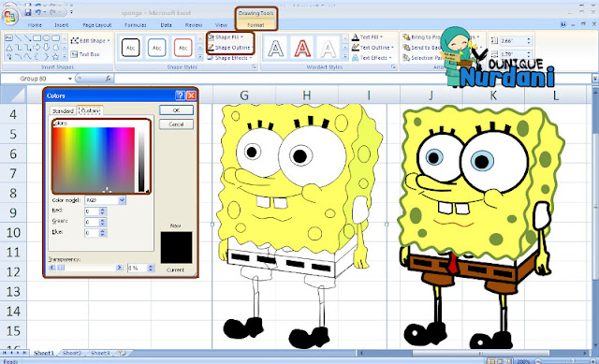Click the Undo arrow icon
599x364 pixels.
pos(37,12)
